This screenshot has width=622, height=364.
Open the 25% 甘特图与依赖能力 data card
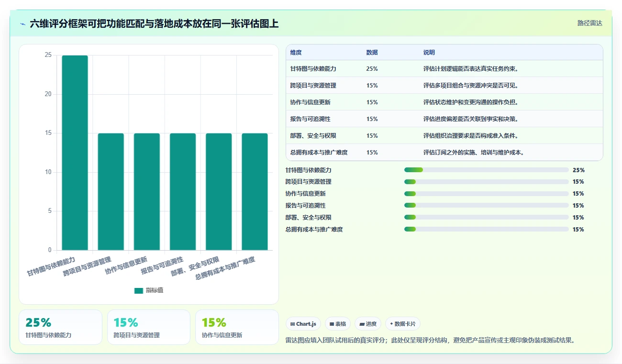click(60, 327)
